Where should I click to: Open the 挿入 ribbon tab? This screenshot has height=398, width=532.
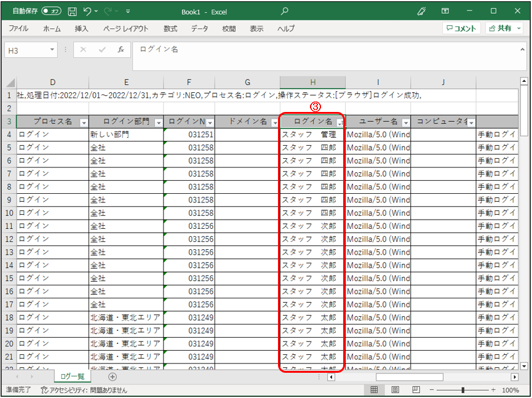coord(81,29)
